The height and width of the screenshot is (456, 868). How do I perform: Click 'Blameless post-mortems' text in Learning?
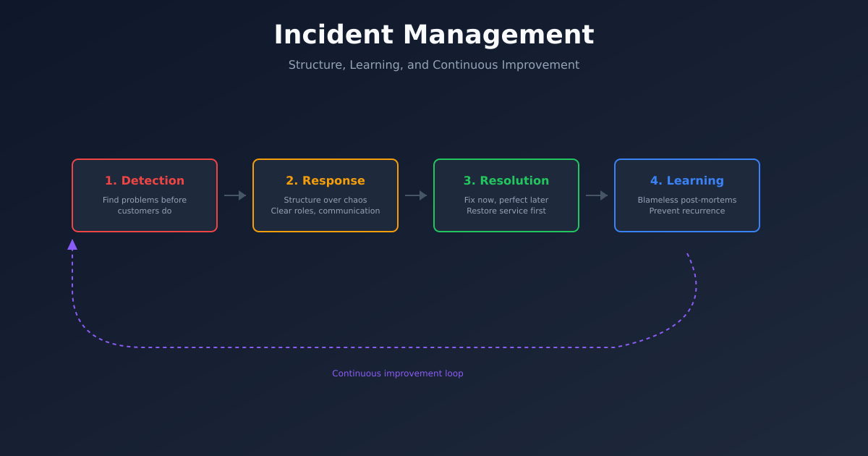(x=687, y=199)
